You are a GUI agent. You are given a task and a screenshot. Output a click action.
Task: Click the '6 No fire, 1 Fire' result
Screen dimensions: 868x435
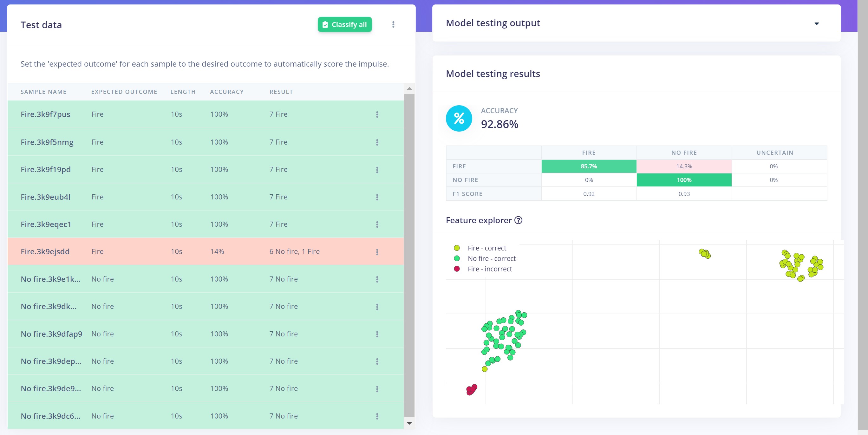pos(295,252)
